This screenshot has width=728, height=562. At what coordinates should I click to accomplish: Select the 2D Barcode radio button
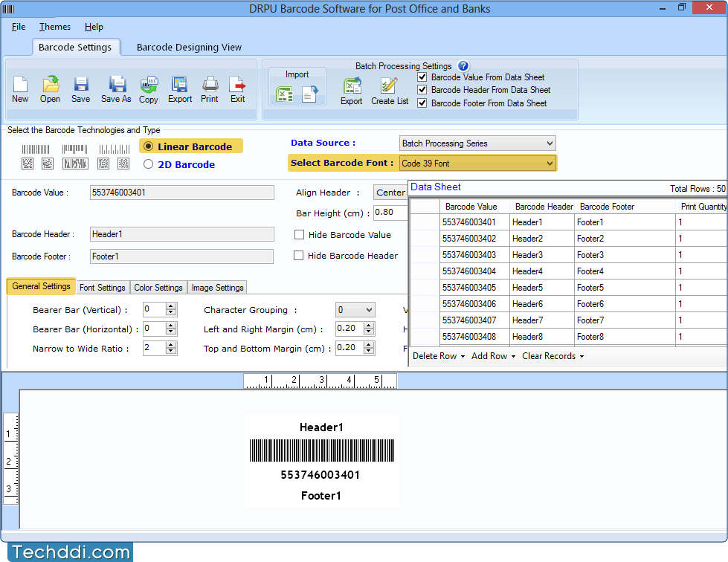click(x=148, y=164)
